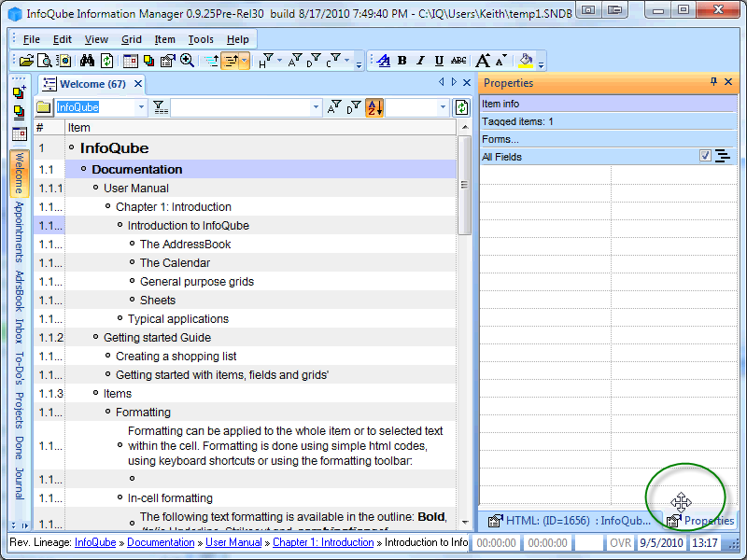Click the A filter icon in top toolbar
747x560 pixels.
(x=295, y=61)
